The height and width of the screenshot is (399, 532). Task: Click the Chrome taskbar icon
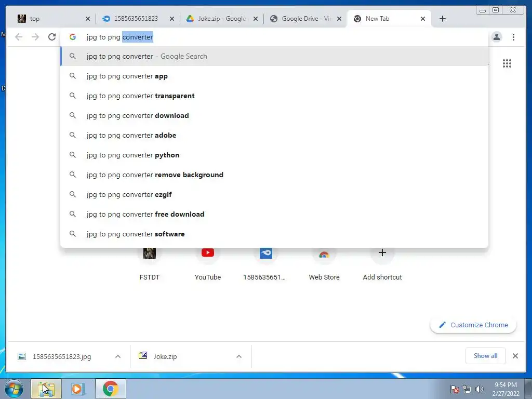111,389
